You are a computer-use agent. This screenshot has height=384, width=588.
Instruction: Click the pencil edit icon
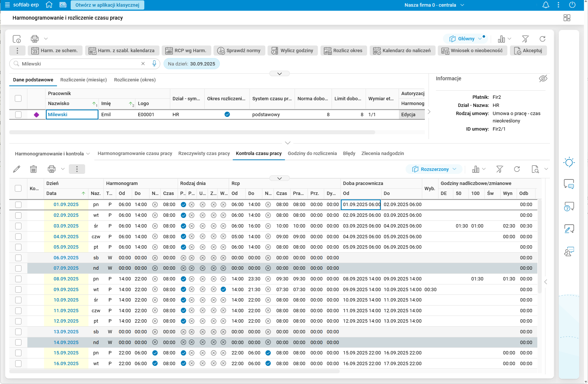coord(17,169)
